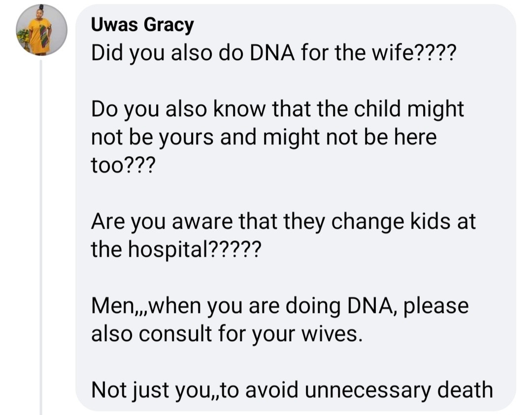Click the line 'Are you aware that they change kids at'
This screenshot has width=532, height=415.
click(x=283, y=222)
